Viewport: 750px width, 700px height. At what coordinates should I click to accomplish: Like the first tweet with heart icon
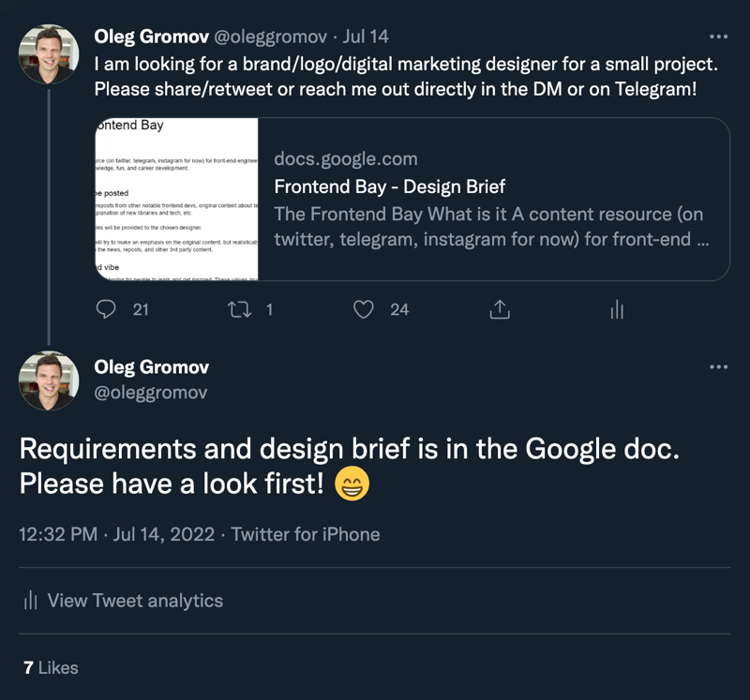pyautogui.click(x=364, y=309)
